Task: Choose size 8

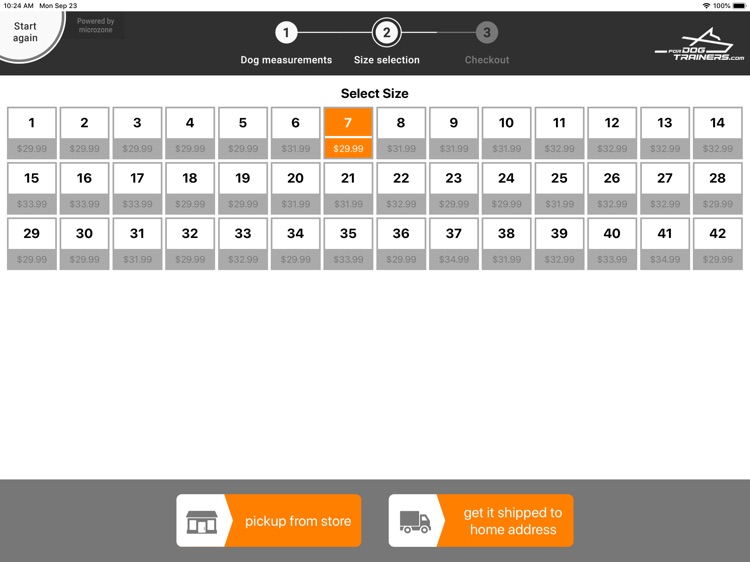Action: point(401,133)
